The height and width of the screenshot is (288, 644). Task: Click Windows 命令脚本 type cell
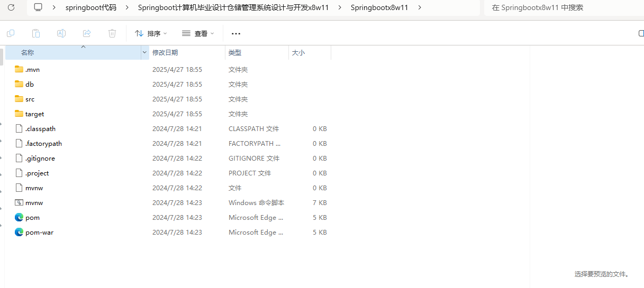[256, 202]
